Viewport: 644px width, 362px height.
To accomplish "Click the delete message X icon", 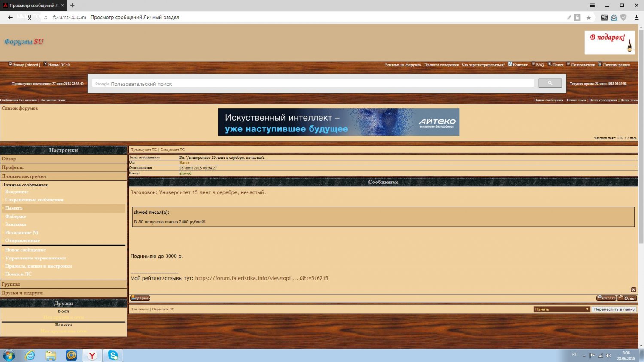I will (x=633, y=290).
